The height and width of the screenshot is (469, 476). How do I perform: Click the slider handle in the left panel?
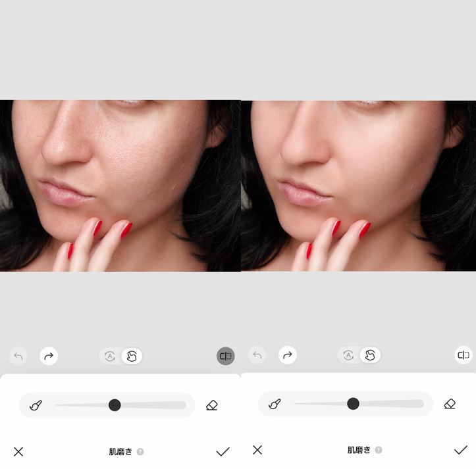(115, 405)
